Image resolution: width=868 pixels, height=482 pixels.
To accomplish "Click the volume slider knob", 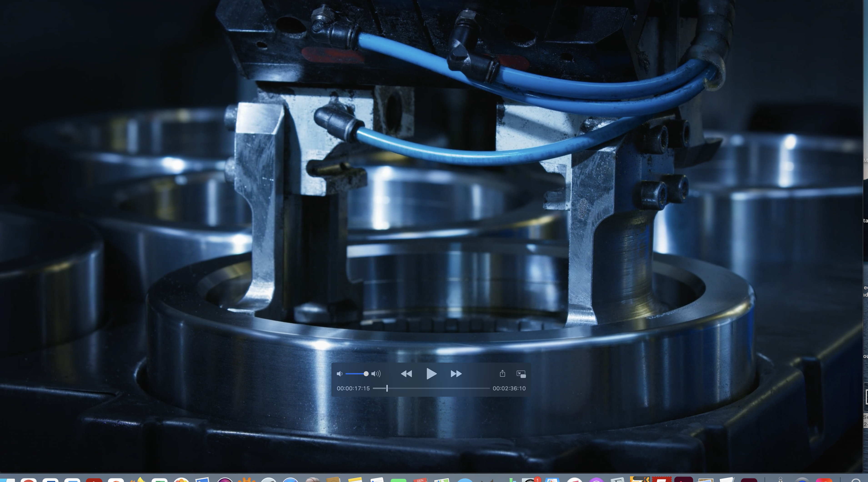I will tap(366, 374).
